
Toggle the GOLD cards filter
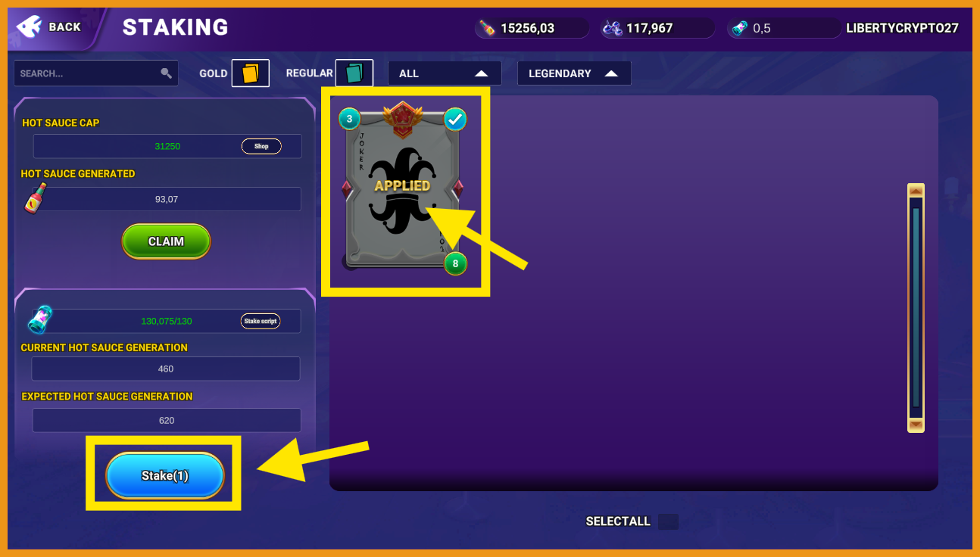tap(250, 73)
